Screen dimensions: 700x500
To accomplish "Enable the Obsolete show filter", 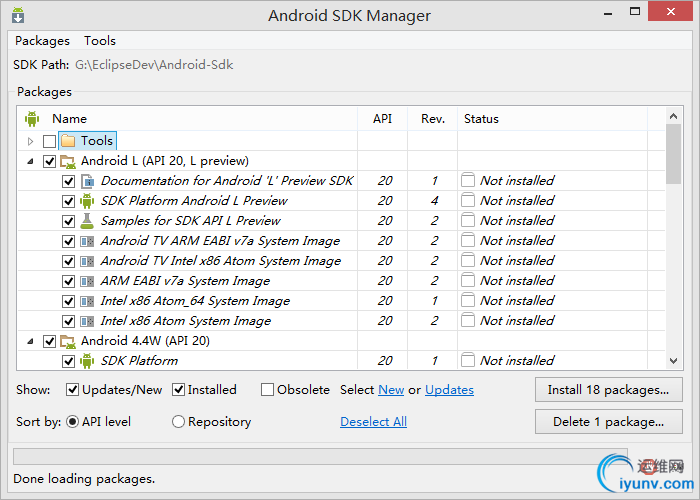I will (267, 390).
